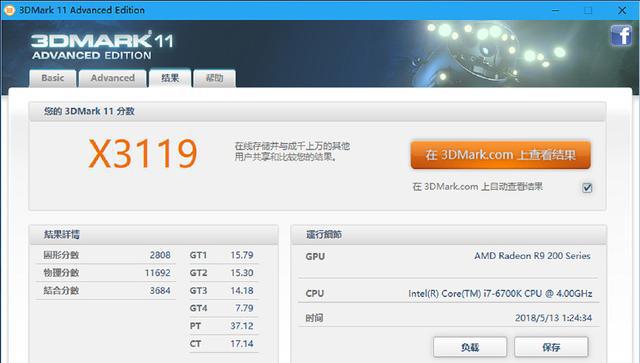The height and width of the screenshot is (363, 640).
Task: Click the Facebook share icon
Action: click(x=621, y=36)
